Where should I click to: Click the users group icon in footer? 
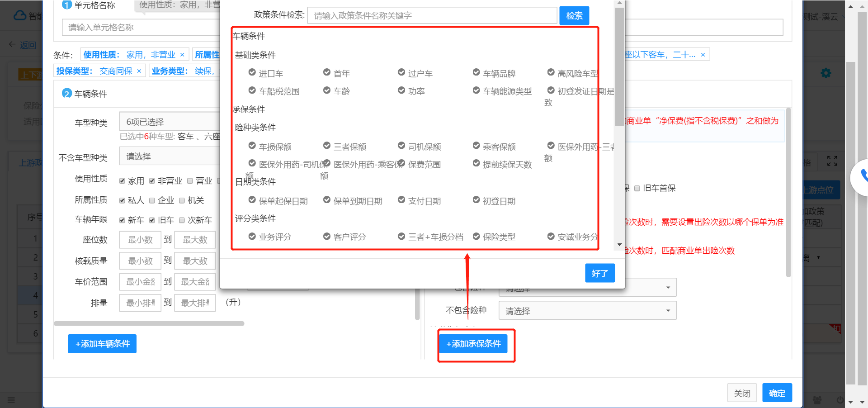click(x=817, y=400)
